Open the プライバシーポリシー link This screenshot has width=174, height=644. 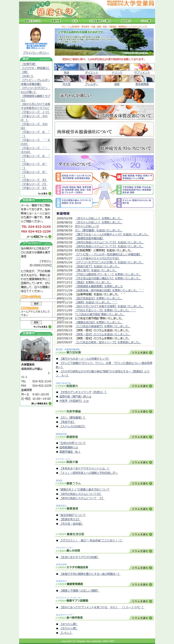click(36, 53)
